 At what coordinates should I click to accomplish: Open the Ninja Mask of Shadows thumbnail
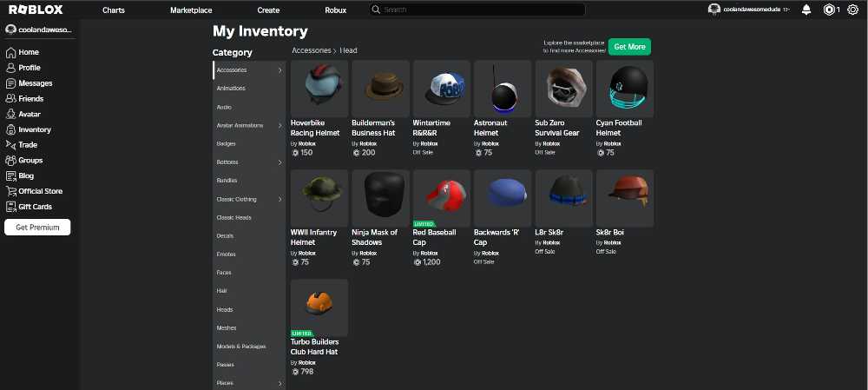[381, 198]
